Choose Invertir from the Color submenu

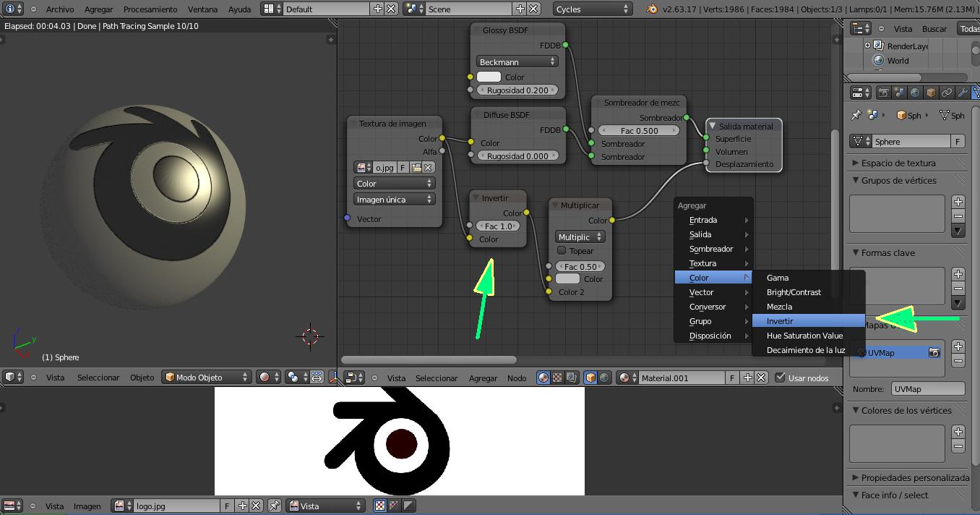pos(781,321)
